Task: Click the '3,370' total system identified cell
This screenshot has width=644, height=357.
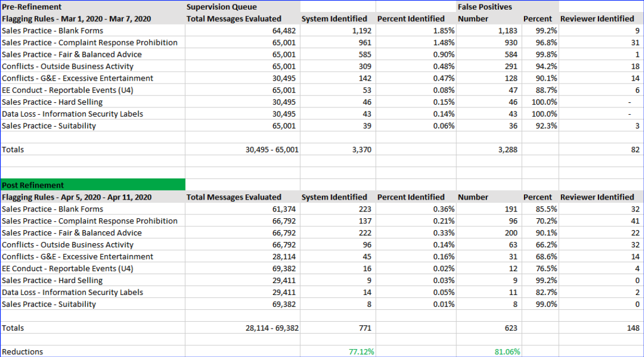Action: (337, 150)
